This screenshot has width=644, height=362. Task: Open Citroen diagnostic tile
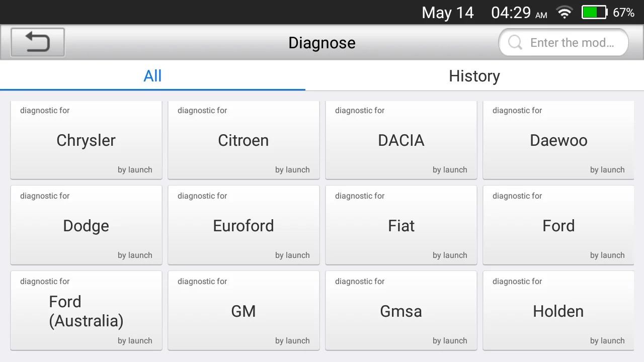pos(244,140)
